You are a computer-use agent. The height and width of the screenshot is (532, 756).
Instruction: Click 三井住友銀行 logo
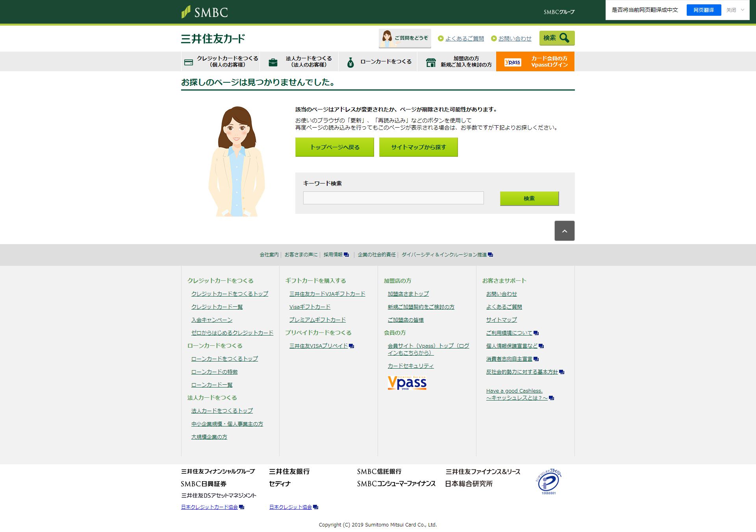(289, 471)
